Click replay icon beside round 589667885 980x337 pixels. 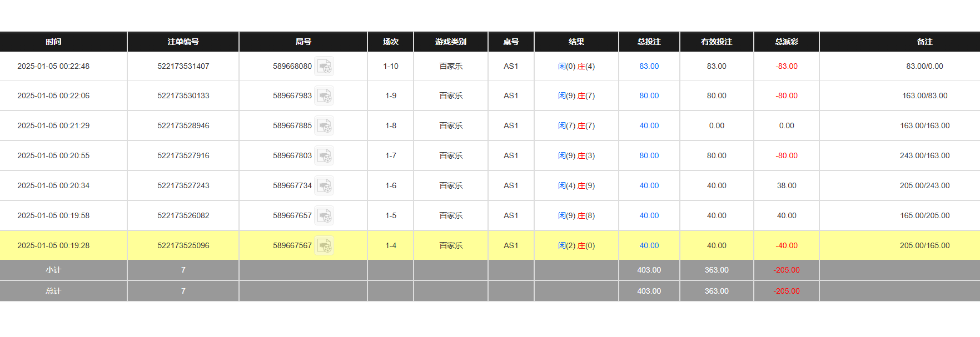(324, 126)
